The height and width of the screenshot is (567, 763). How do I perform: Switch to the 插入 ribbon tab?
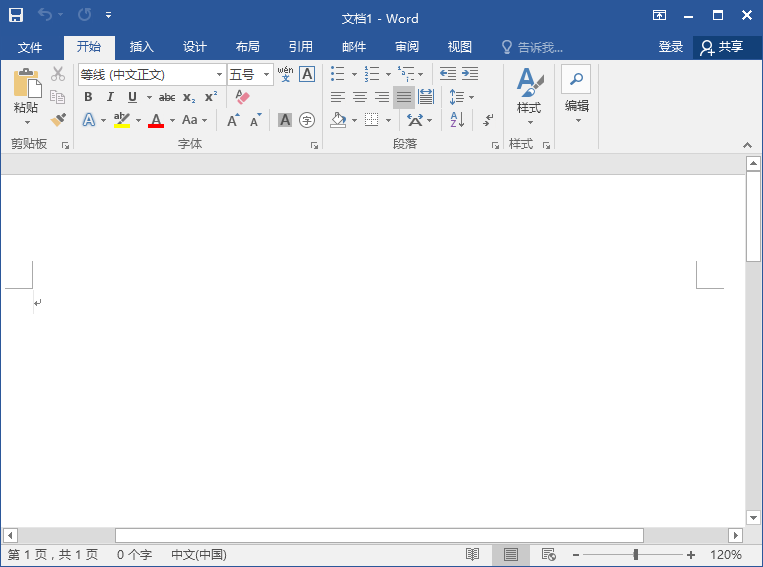pyautogui.click(x=142, y=47)
